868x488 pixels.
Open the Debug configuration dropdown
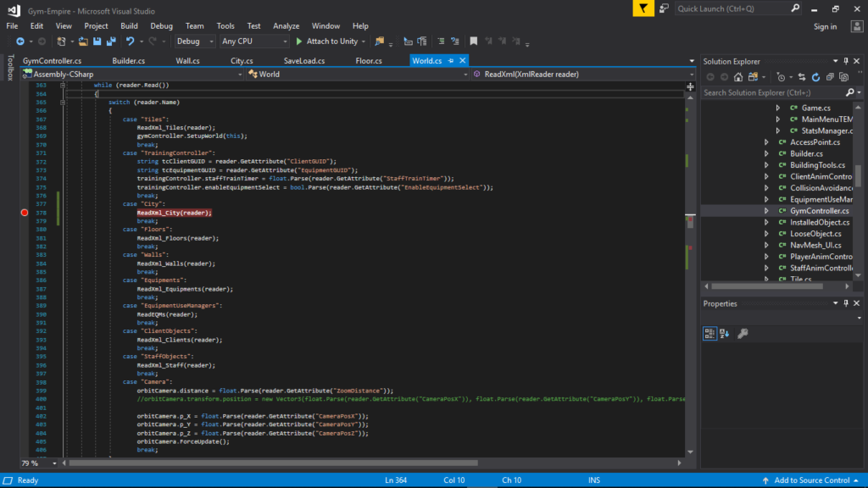coord(194,41)
